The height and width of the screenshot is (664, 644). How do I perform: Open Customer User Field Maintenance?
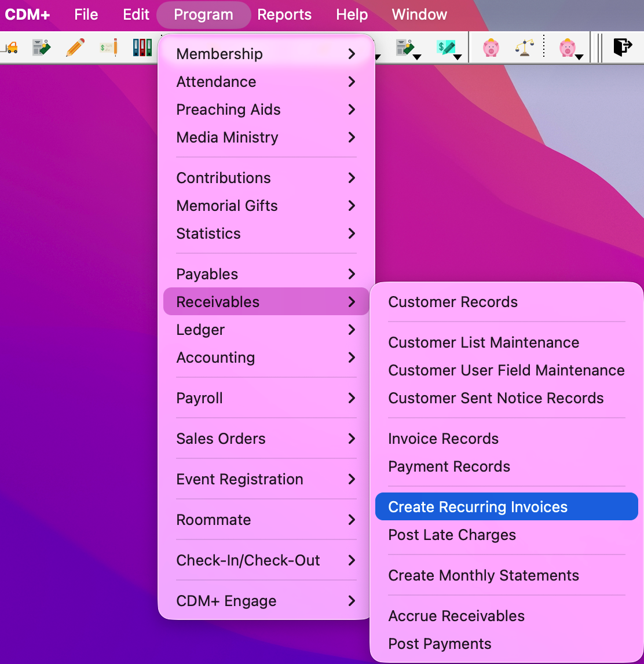coord(506,370)
